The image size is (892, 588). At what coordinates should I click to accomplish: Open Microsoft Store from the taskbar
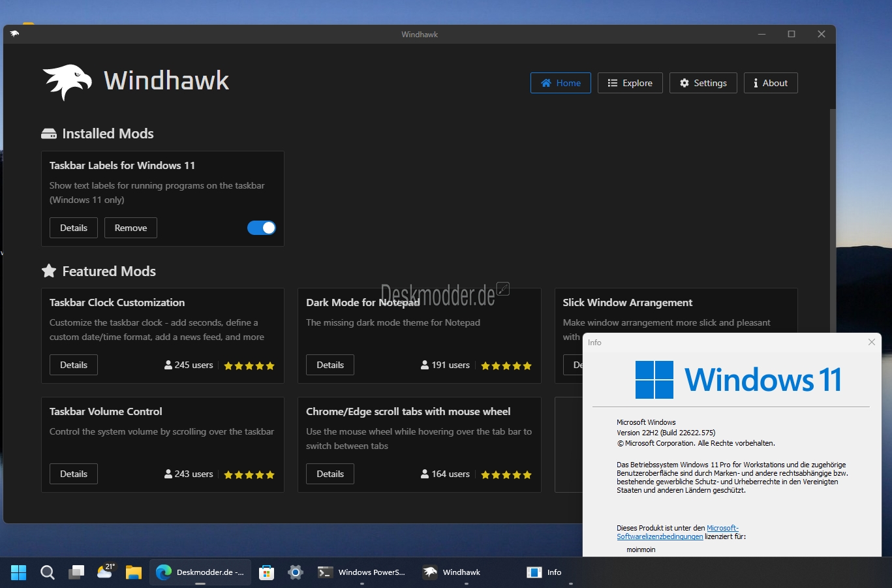[x=266, y=572]
